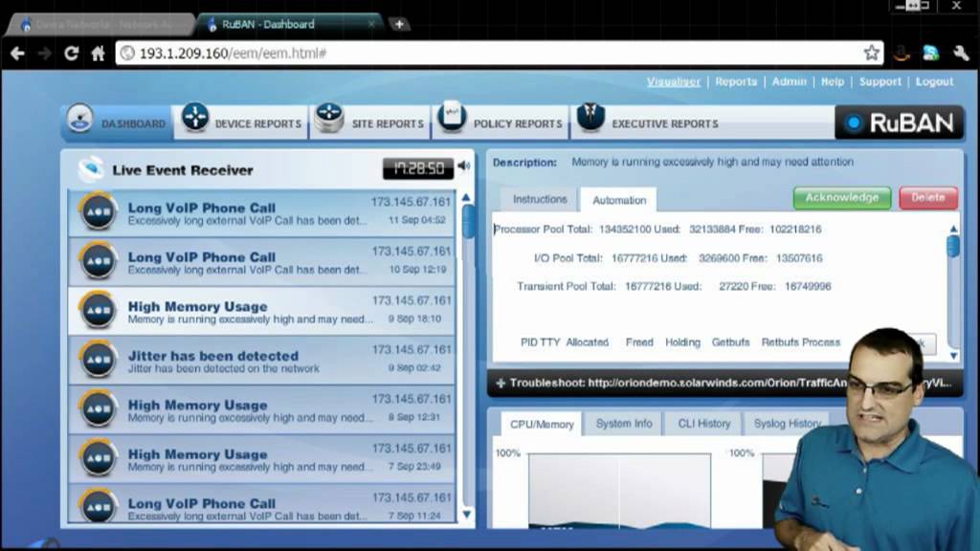
Task: Click the address bar showing 193.1.209.160
Action: [498, 54]
